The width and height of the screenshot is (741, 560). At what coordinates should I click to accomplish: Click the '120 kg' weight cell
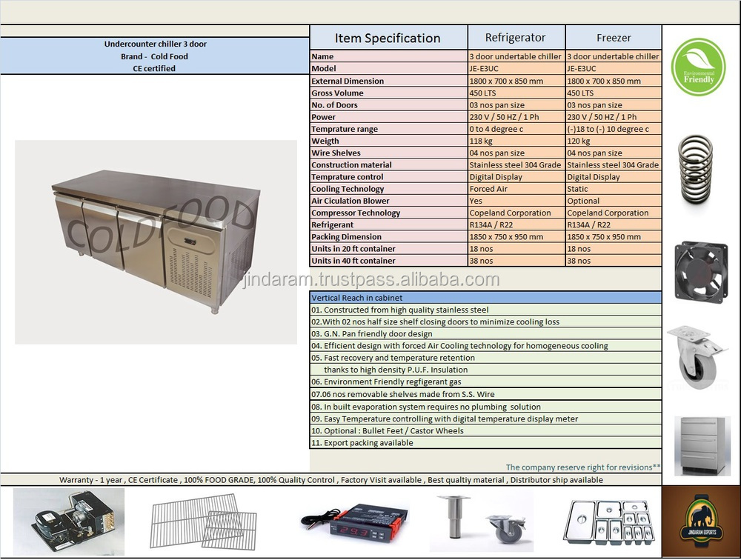click(x=614, y=141)
